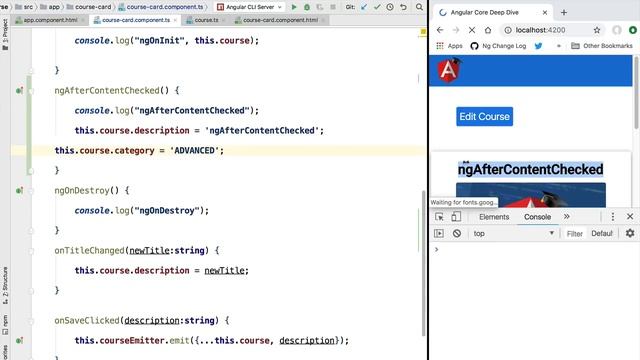Clear the console output
This screenshot has height=360, width=640.
[457, 233]
